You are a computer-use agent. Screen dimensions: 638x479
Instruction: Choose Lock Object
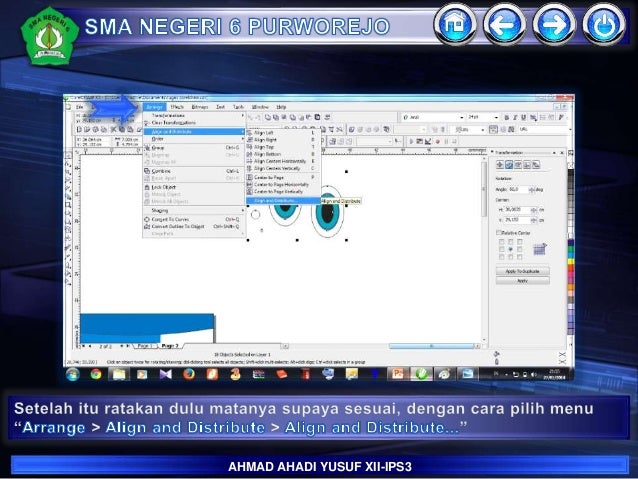[194, 187]
